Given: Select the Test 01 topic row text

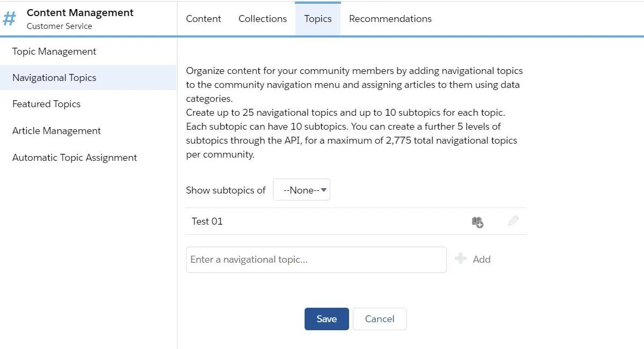Looking at the screenshot, I should click(207, 221).
